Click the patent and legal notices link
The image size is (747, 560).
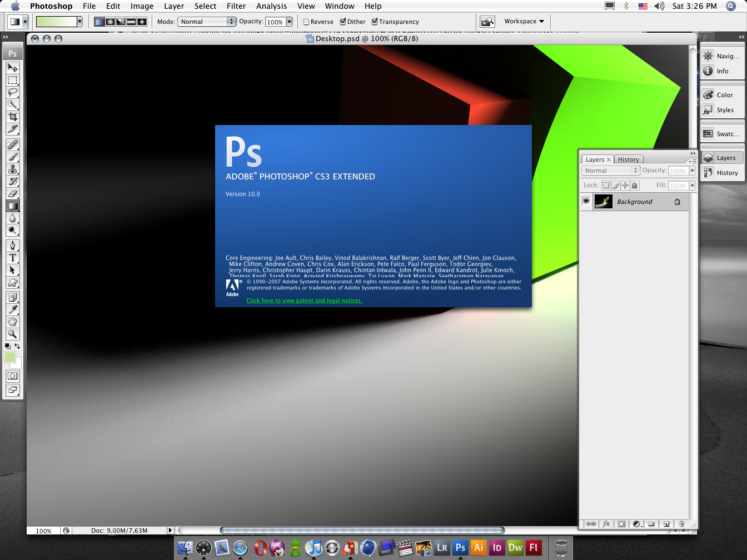pyautogui.click(x=304, y=301)
